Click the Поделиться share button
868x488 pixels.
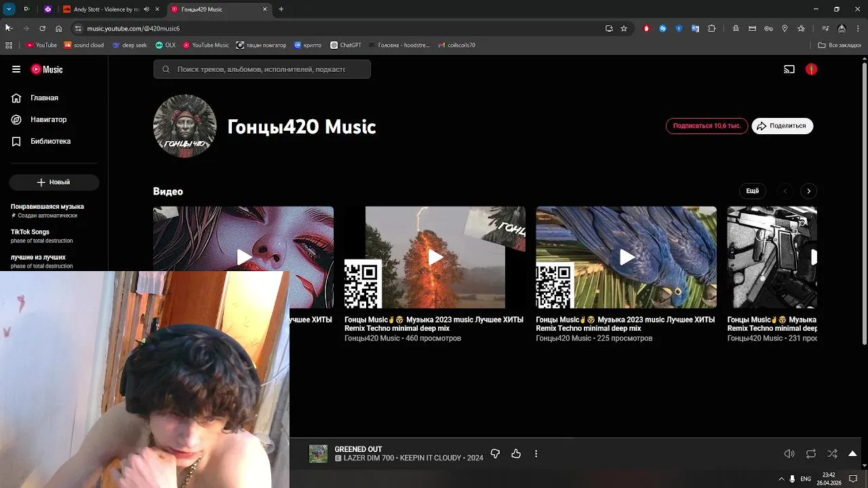pos(782,126)
